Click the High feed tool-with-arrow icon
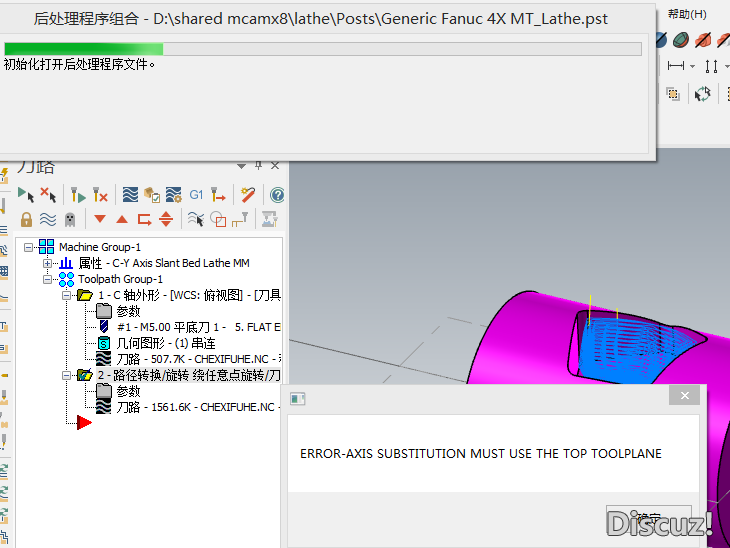The width and height of the screenshot is (730, 548). tap(218, 195)
